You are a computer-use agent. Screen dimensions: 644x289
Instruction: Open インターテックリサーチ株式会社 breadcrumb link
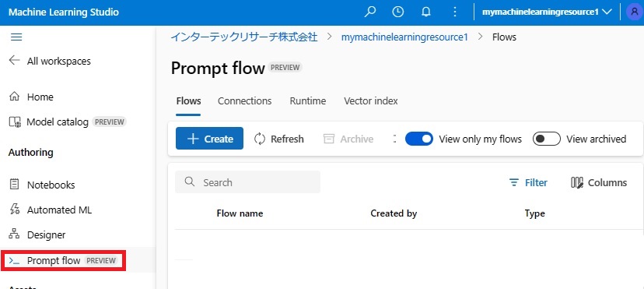[x=244, y=37]
